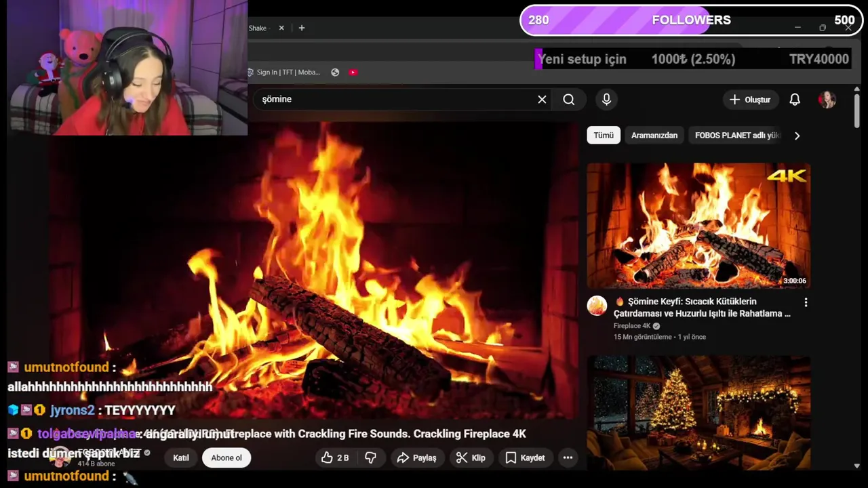Show more filter chips with right arrow
This screenshot has height=488, width=868.
pyautogui.click(x=797, y=136)
